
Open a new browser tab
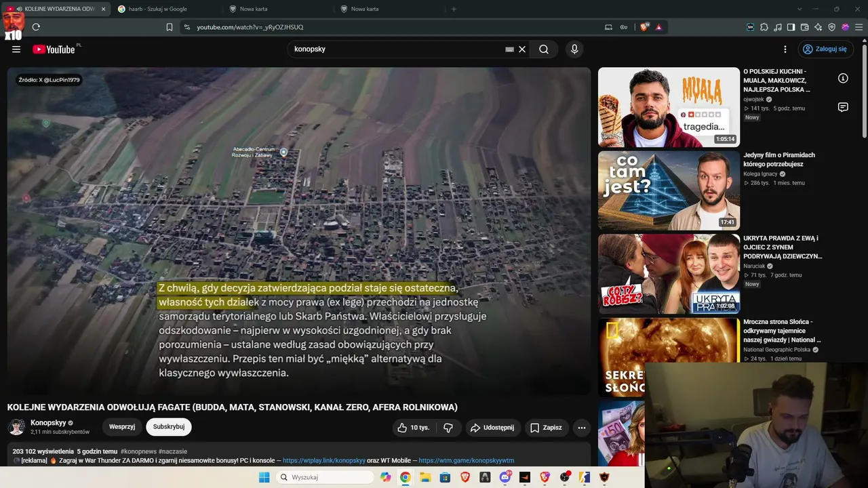[454, 9]
